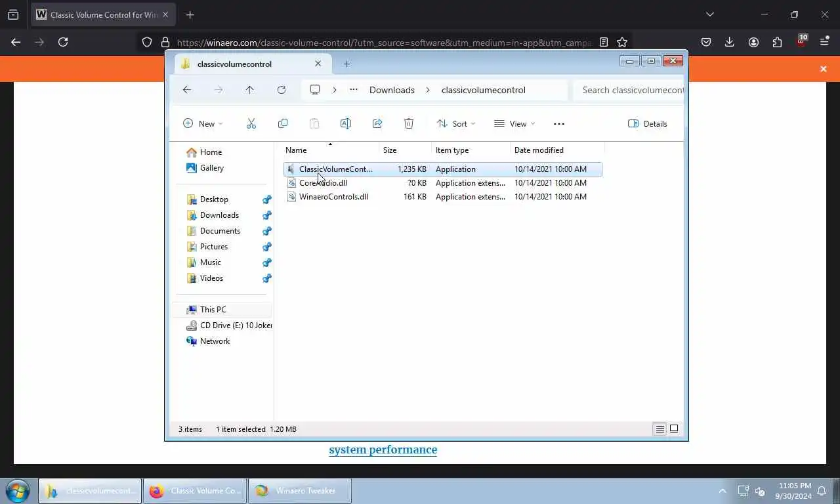Expand the chevron after the PC icon in address bar
840x504 pixels.
334,90
